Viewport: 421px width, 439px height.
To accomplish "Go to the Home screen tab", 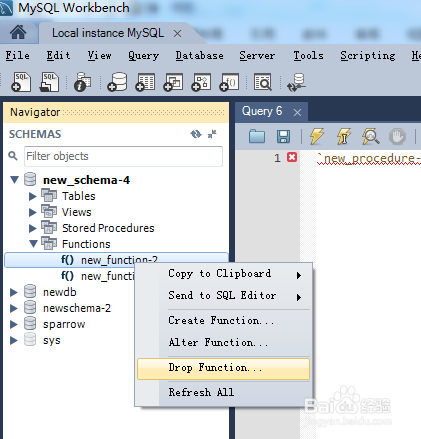I will tap(18, 33).
